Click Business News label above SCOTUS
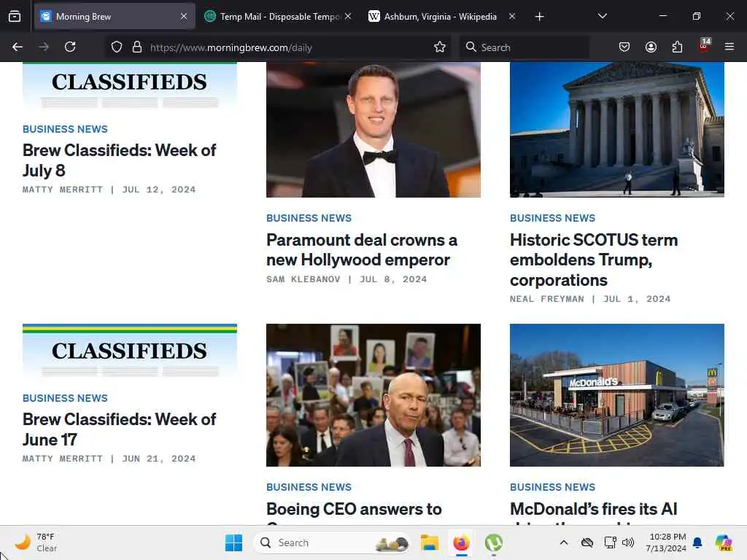Image resolution: width=747 pixels, height=560 pixels. click(553, 218)
